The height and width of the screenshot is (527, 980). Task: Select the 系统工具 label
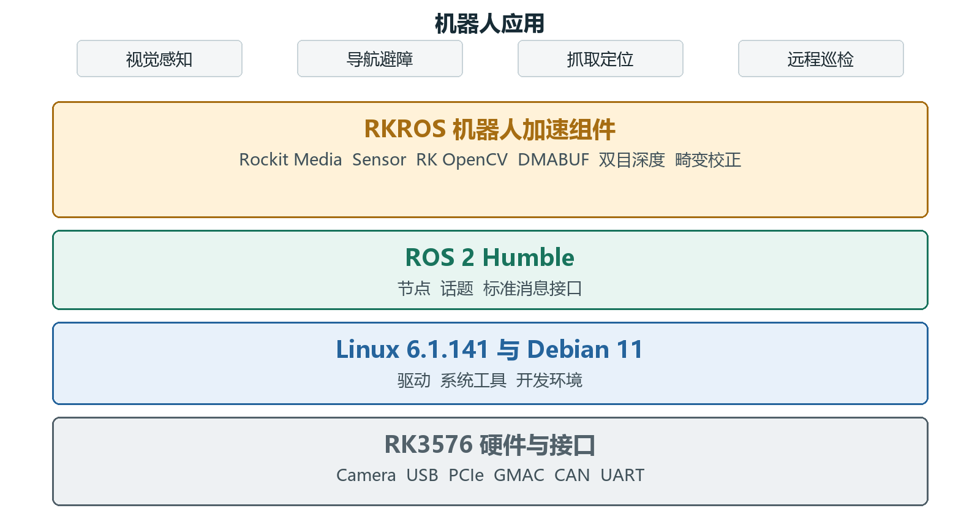click(x=473, y=381)
